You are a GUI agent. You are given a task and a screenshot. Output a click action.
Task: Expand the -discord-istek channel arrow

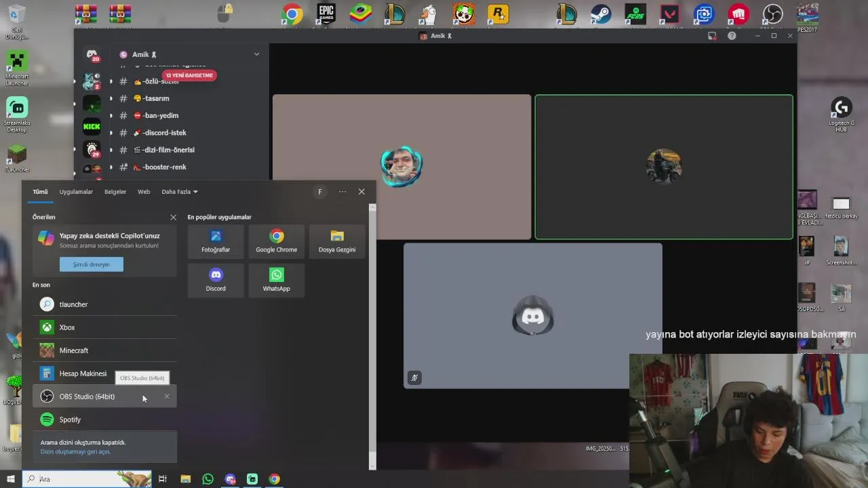pyautogui.click(x=111, y=133)
